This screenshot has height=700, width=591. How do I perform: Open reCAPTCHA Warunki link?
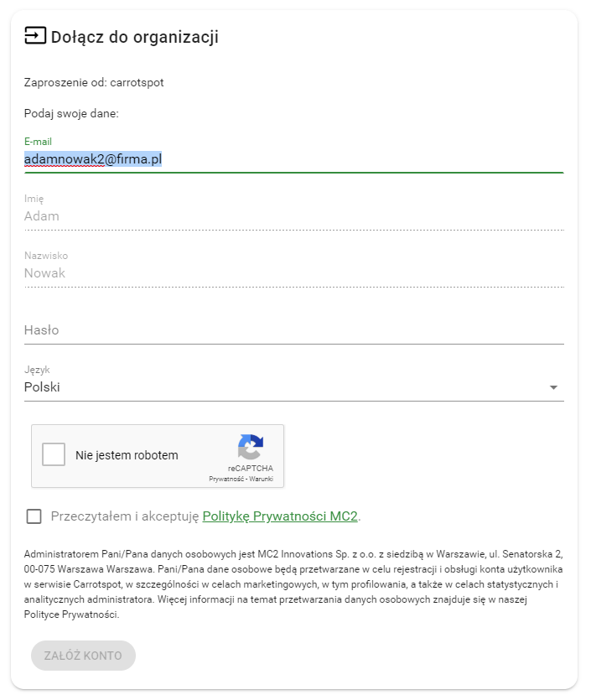(x=261, y=479)
